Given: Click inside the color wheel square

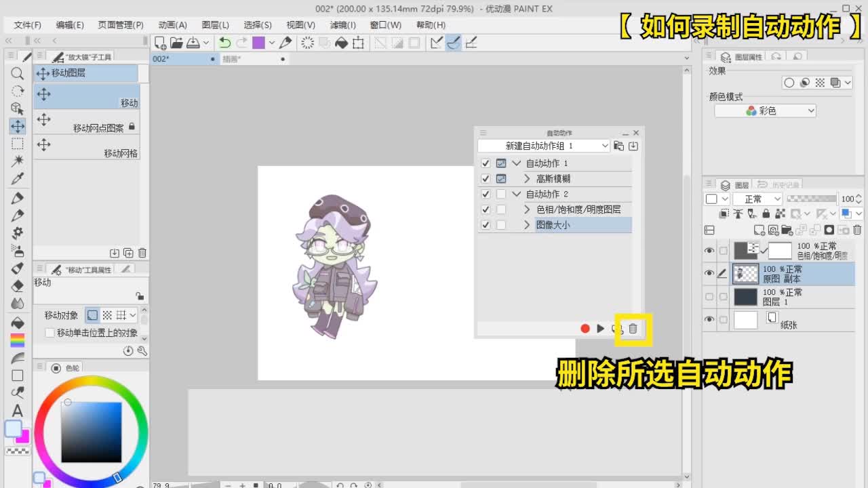Looking at the screenshot, I should pyautogui.click(x=92, y=432).
